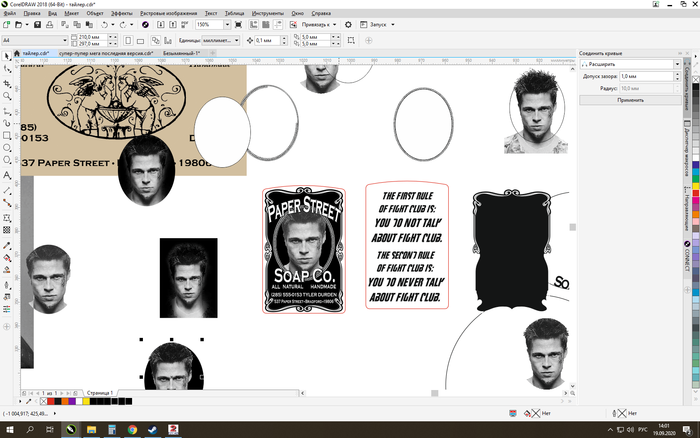Screen dimensions: 700x438
Task: Open Options gear icon
Action: (x=348, y=25)
